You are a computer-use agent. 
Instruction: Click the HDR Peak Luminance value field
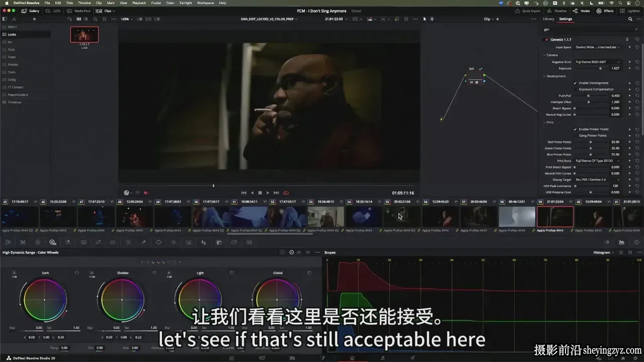(615, 186)
